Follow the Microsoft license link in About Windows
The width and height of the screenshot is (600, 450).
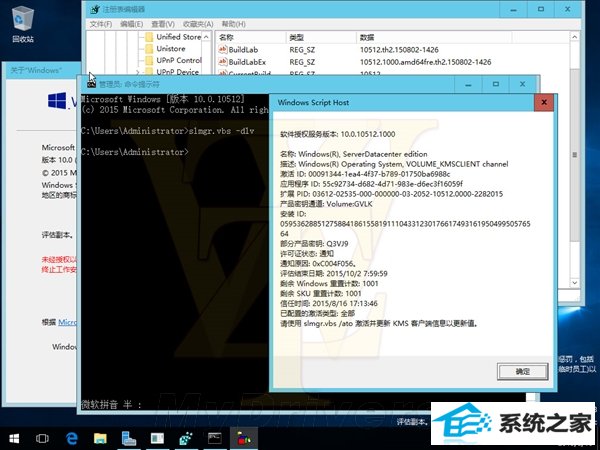[67, 322]
